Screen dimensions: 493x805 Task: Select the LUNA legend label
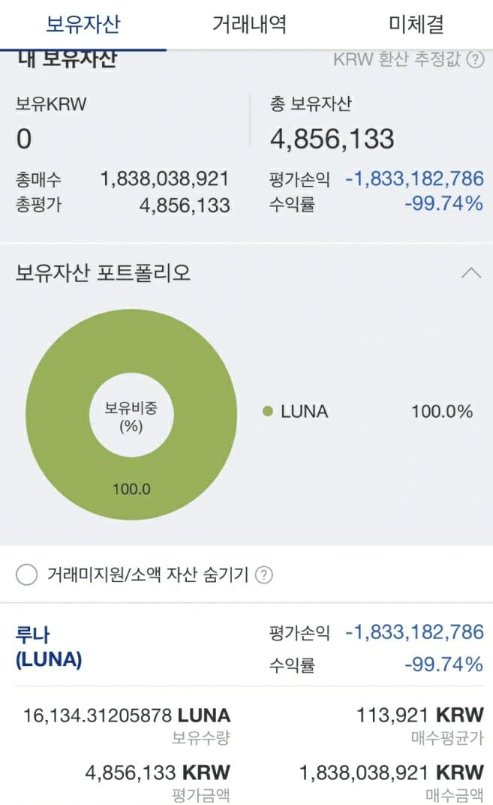tap(304, 411)
